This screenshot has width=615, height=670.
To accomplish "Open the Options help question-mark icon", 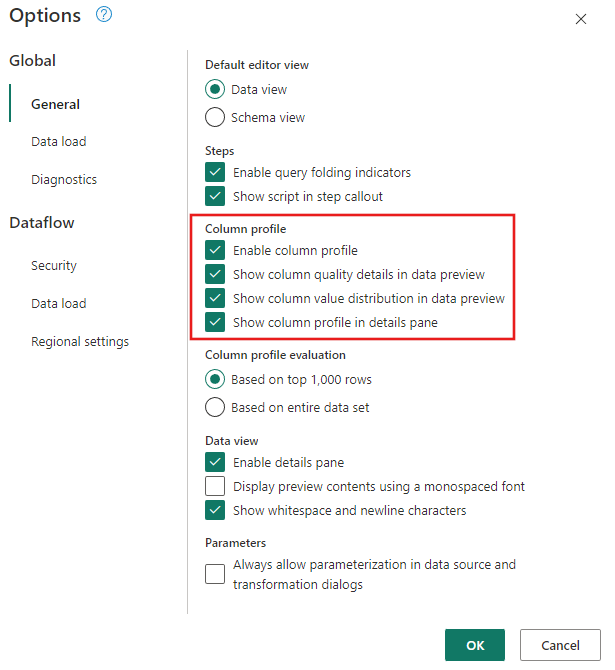I will point(104,15).
